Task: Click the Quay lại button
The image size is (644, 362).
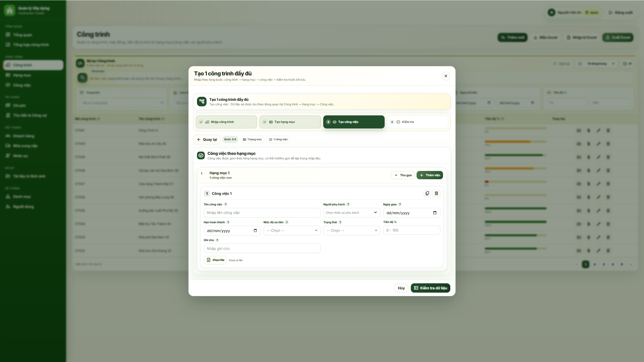Action: pyautogui.click(x=207, y=140)
